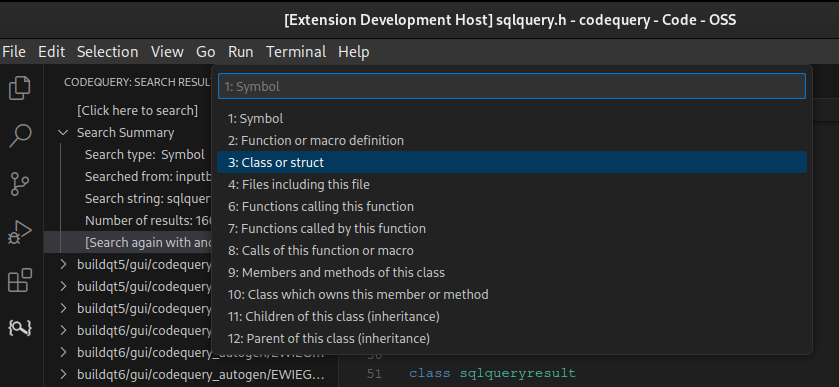The height and width of the screenshot is (387, 839).
Task: Open the Explorer view icon
Action: (20, 88)
